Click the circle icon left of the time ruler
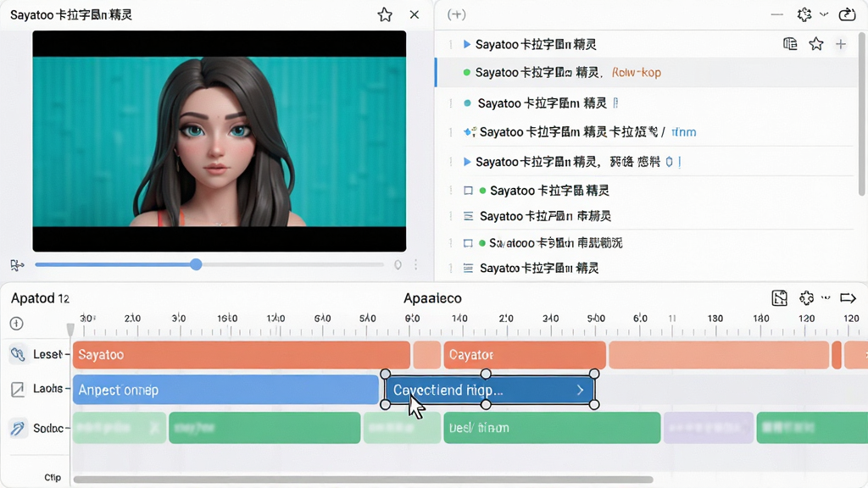This screenshot has height=488, width=868. point(17,324)
